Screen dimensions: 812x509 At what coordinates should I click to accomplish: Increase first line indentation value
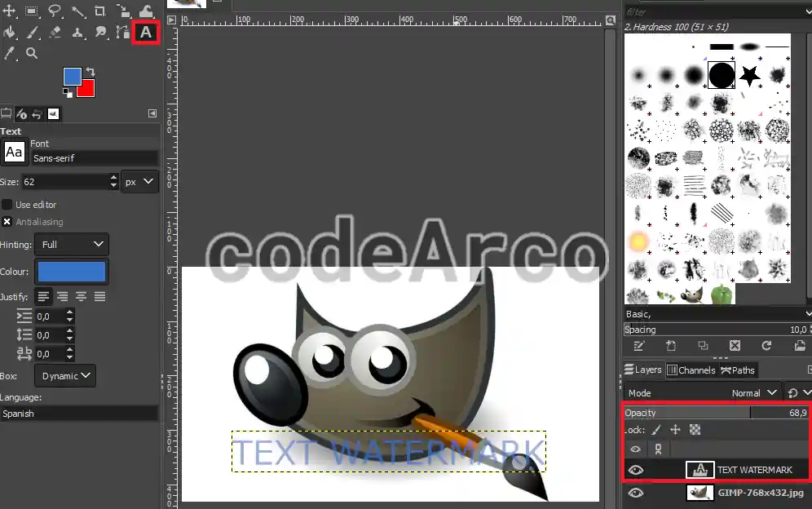(x=70, y=312)
